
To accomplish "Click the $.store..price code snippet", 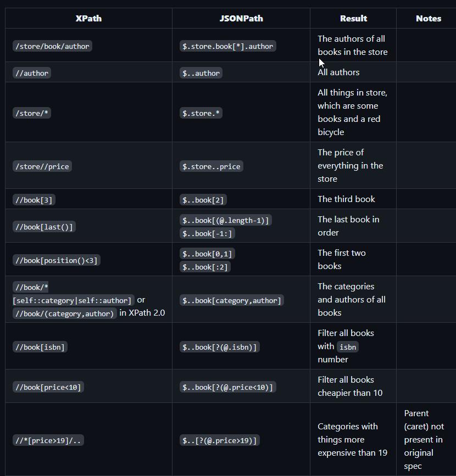I will (212, 166).
